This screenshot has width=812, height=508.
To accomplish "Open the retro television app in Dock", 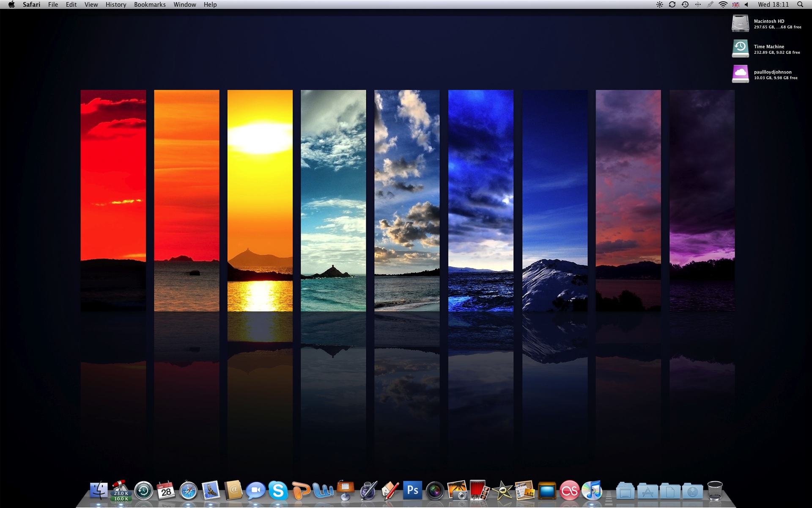I will pos(547,491).
